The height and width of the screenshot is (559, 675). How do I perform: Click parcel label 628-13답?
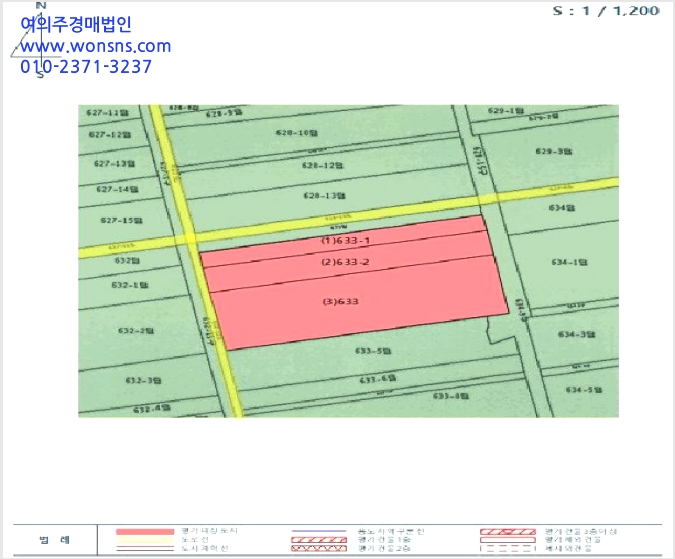[x=325, y=196]
